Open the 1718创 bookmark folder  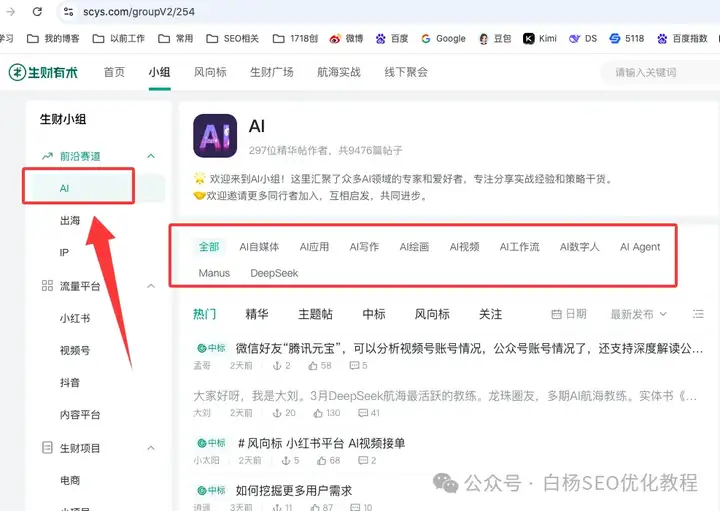point(295,39)
